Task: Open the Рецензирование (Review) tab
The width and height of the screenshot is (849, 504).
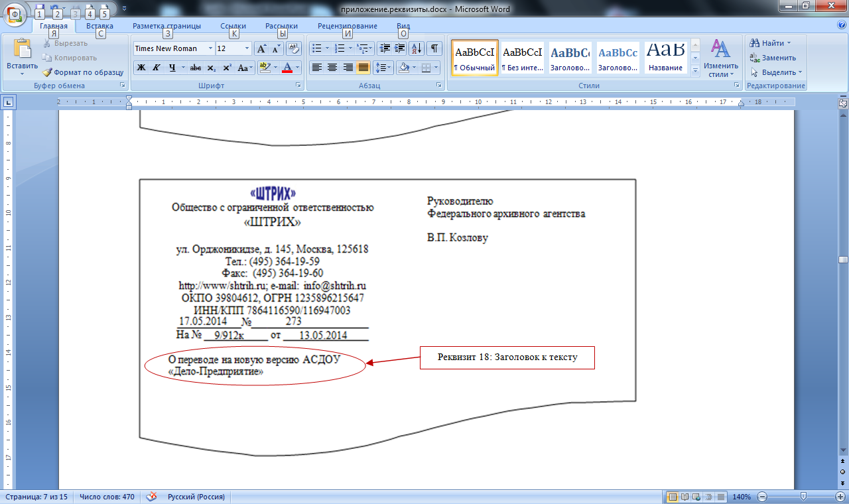Action: pos(347,26)
